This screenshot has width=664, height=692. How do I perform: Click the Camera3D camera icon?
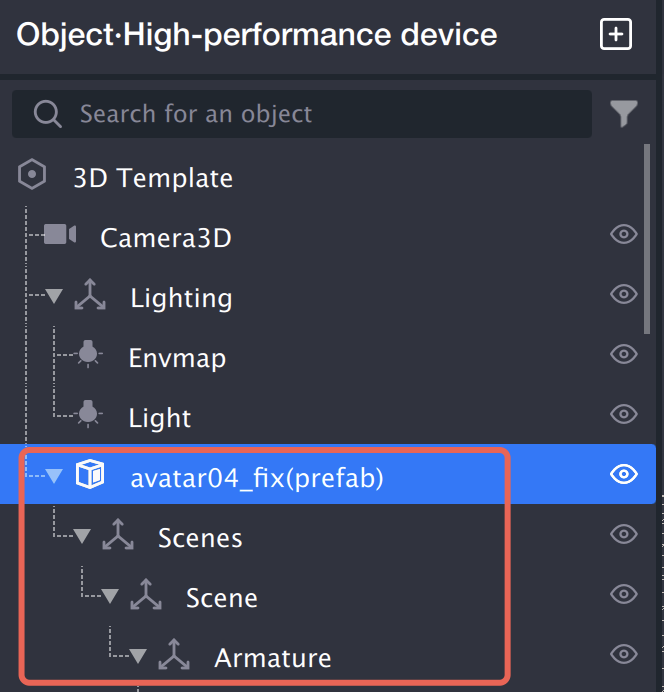[60, 235]
